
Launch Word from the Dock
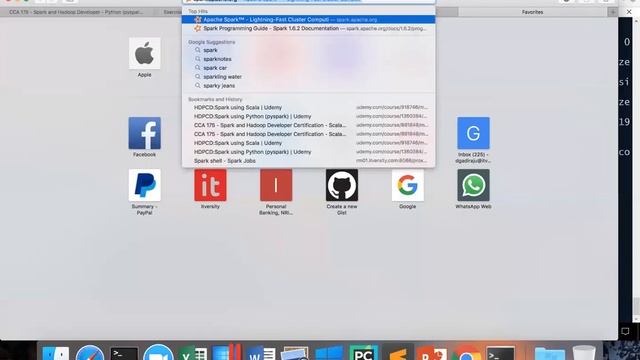(261, 353)
